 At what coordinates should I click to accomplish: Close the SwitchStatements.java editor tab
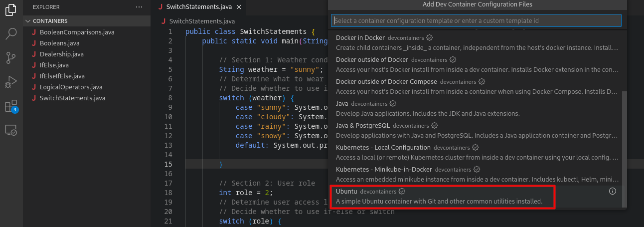(239, 7)
